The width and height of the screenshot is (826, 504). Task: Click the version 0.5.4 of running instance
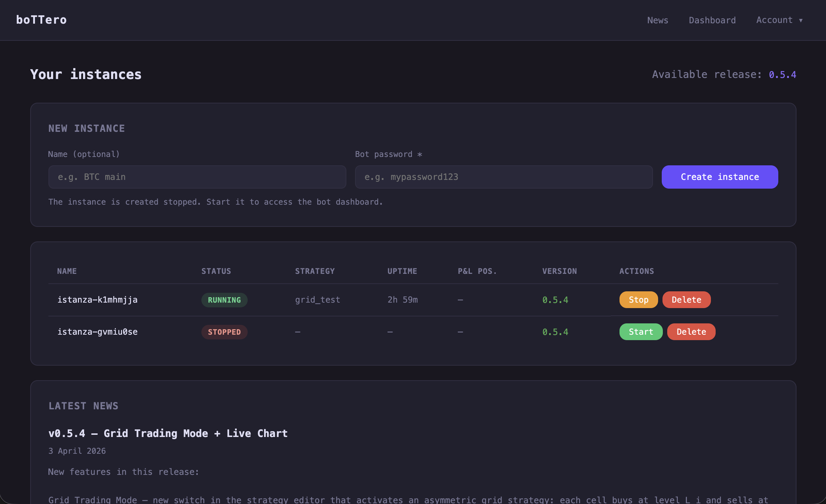click(x=555, y=300)
